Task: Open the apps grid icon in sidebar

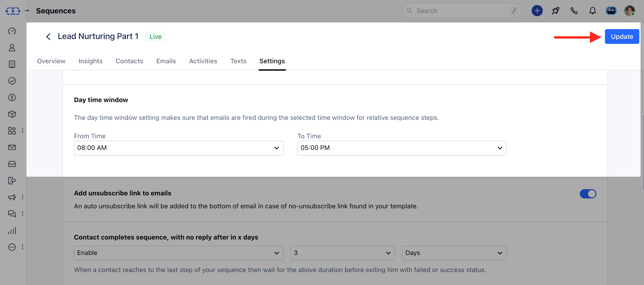Action: pyautogui.click(x=12, y=131)
